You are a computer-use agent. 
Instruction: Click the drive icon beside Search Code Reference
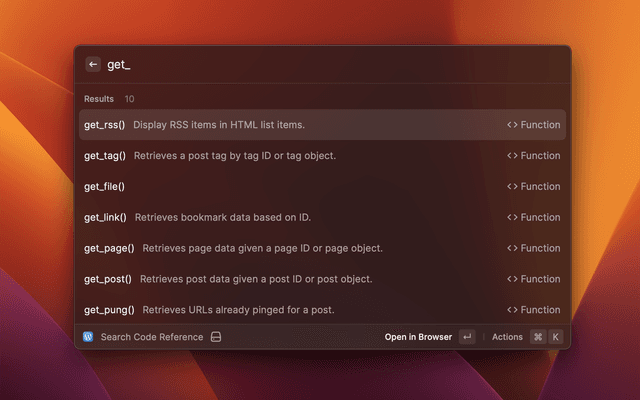(215, 337)
